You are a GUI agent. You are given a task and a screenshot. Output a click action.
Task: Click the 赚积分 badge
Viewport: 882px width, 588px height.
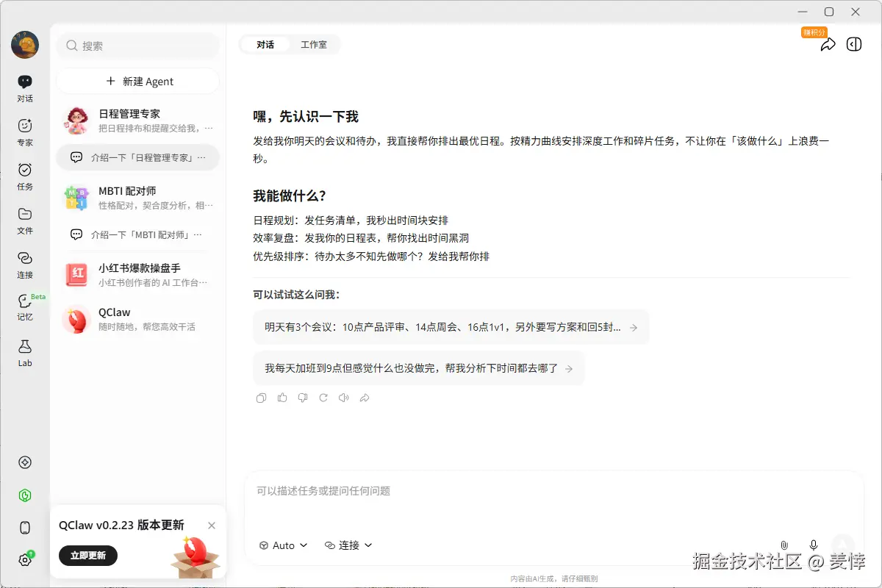814,32
